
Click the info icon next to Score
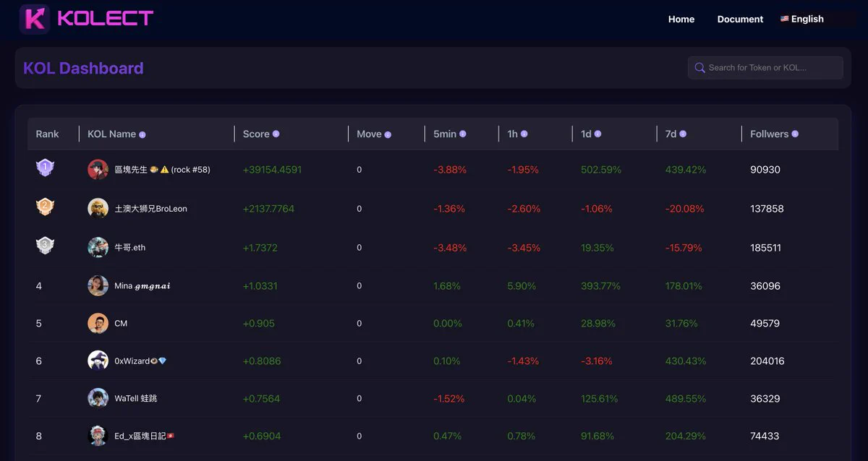tap(276, 134)
